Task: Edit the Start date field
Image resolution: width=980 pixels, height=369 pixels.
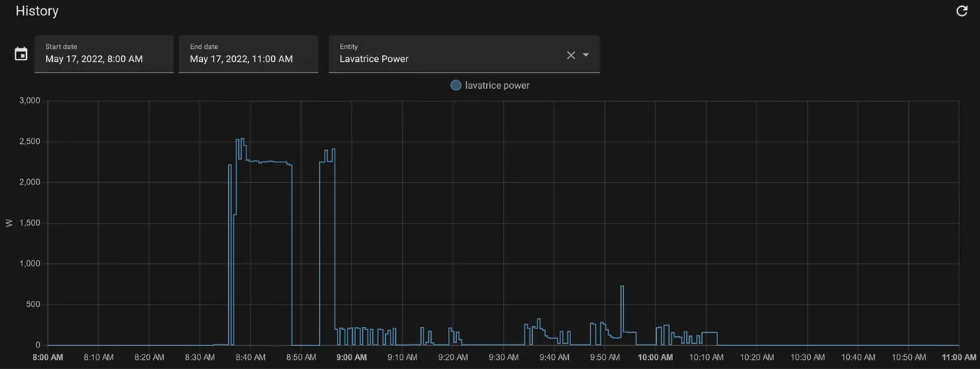Action: (x=103, y=54)
